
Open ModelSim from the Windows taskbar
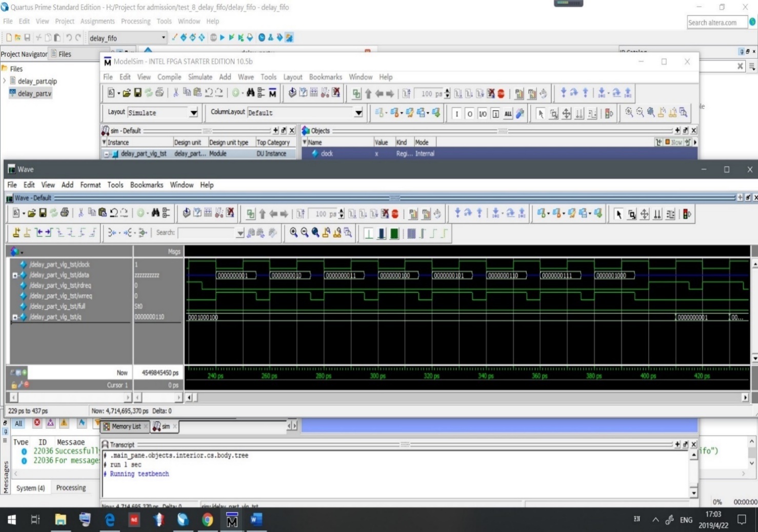click(x=232, y=520)
